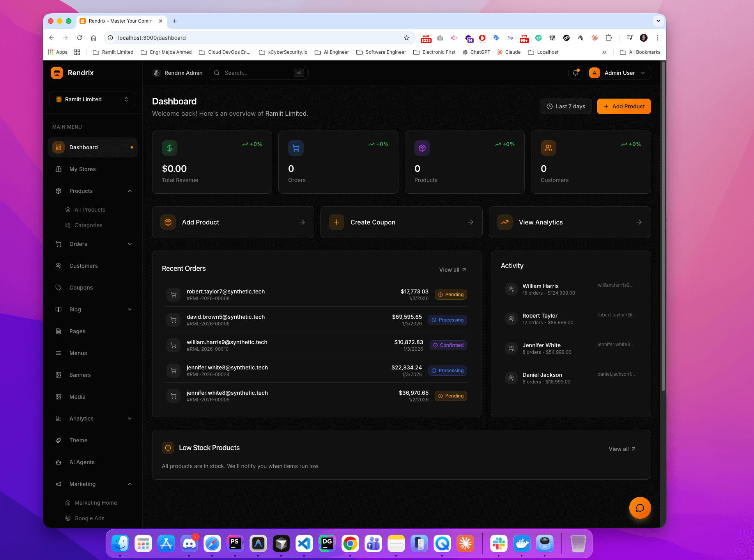Open Google Chrome from the Dock
This screenshot has width=754, height=560.
tap(350, 543)
